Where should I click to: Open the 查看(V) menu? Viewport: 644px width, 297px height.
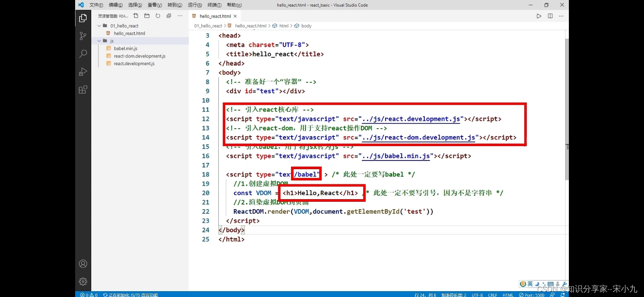point(155,5)
